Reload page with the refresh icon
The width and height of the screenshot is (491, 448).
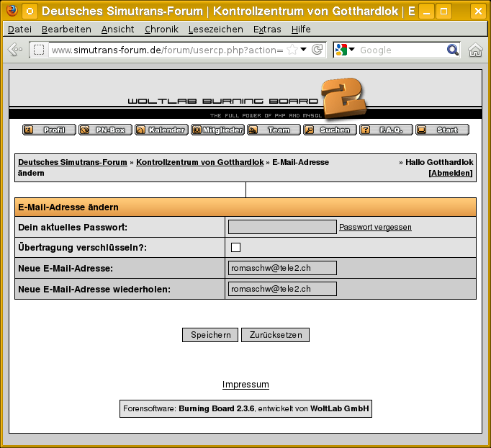point(317,50)
